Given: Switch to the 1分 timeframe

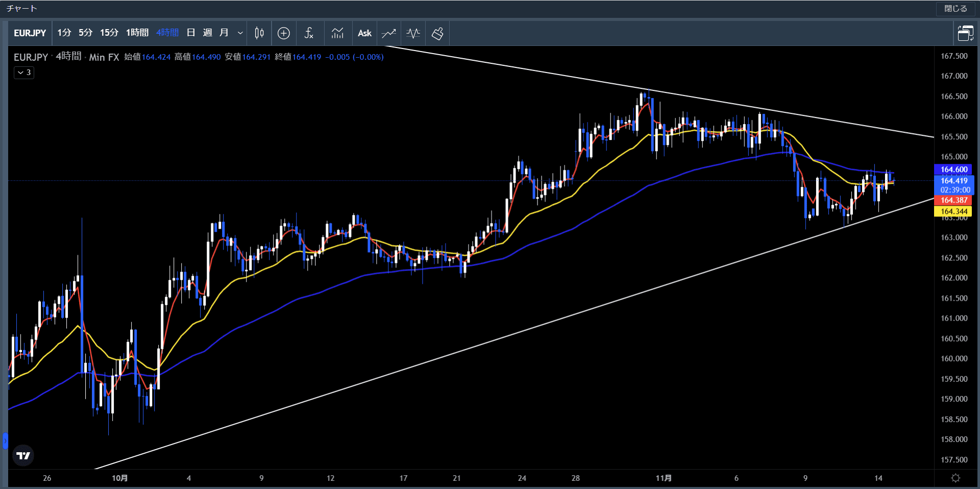Looking at the screenshot, I should pos(64,33).
